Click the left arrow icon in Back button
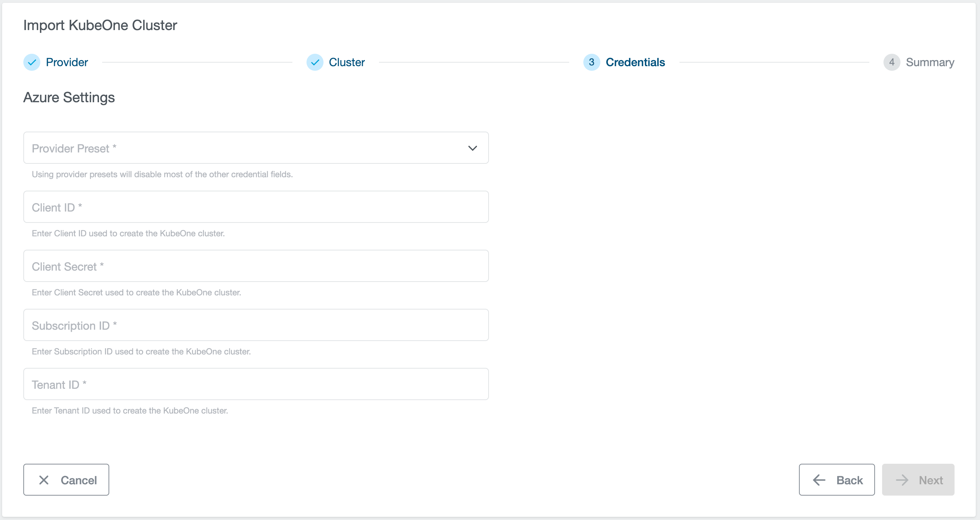 [818, 480]
